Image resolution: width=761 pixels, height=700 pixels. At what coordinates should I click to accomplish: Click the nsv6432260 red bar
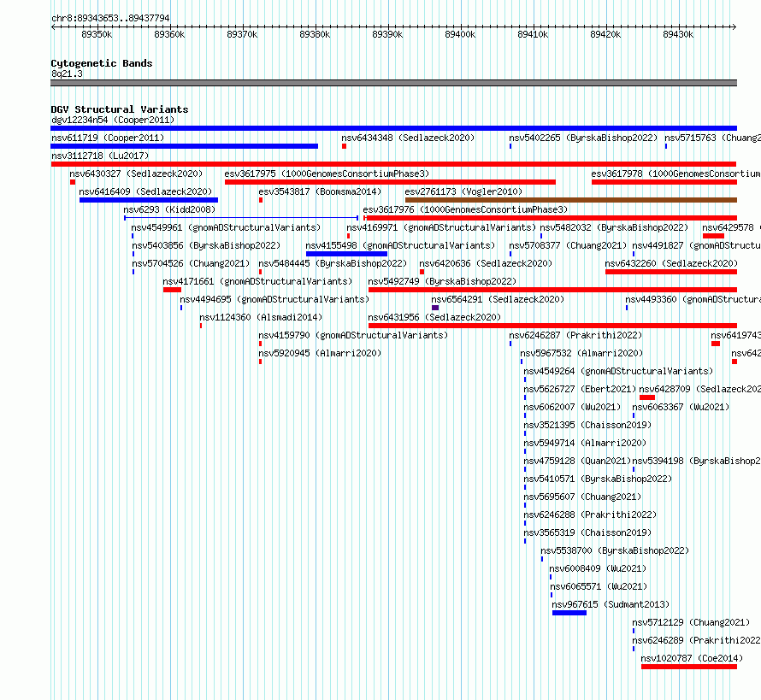(671, 272)
